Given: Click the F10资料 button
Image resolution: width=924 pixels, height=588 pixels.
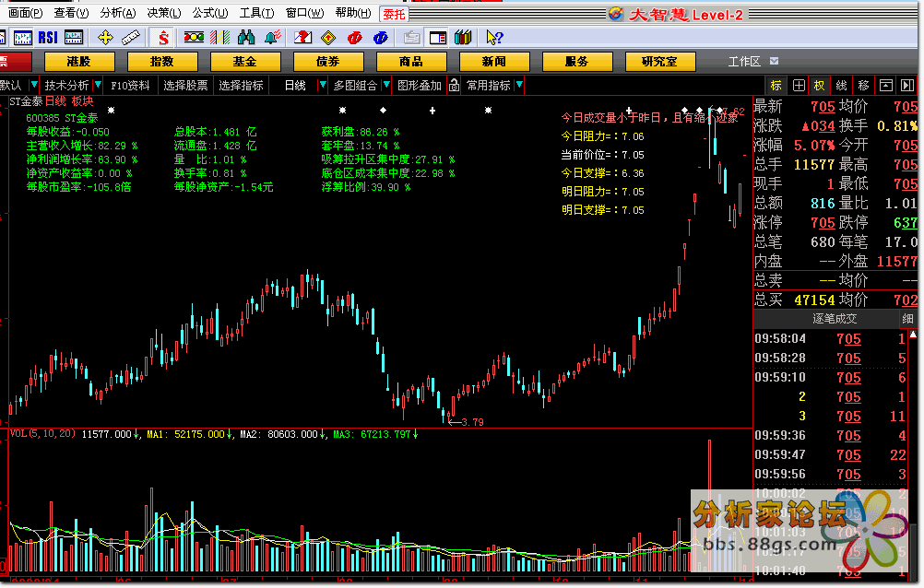Looking at the screenshot, I should point(130,86).
